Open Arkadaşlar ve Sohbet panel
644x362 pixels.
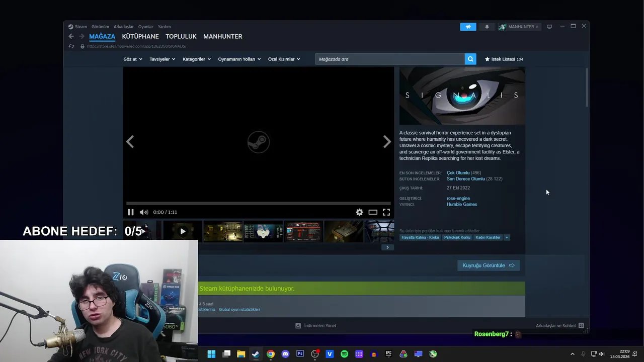pos(560,326)
